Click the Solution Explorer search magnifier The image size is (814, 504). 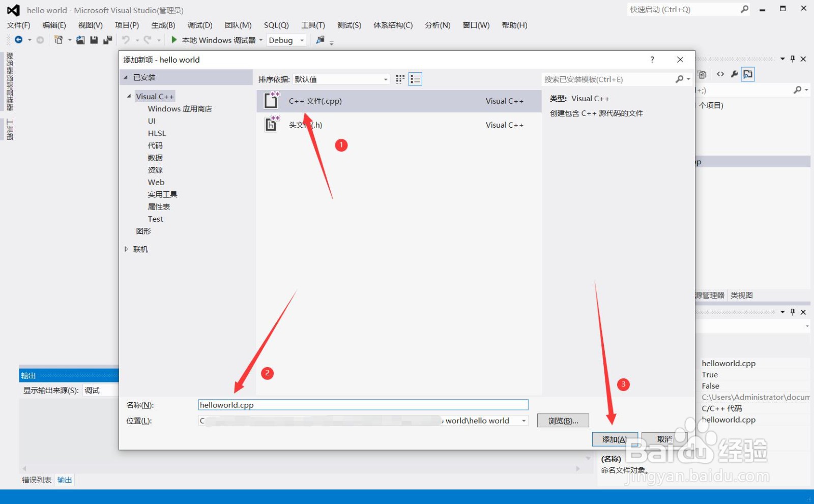798,90
